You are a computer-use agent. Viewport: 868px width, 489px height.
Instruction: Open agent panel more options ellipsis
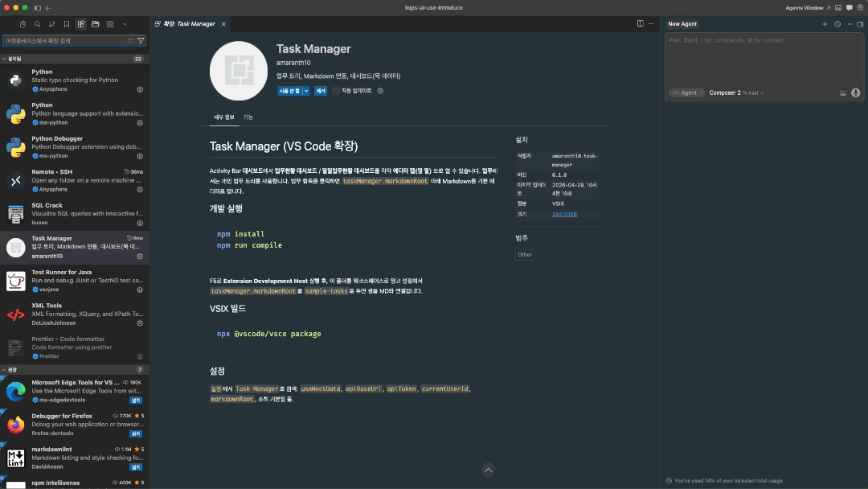(850, 24)
